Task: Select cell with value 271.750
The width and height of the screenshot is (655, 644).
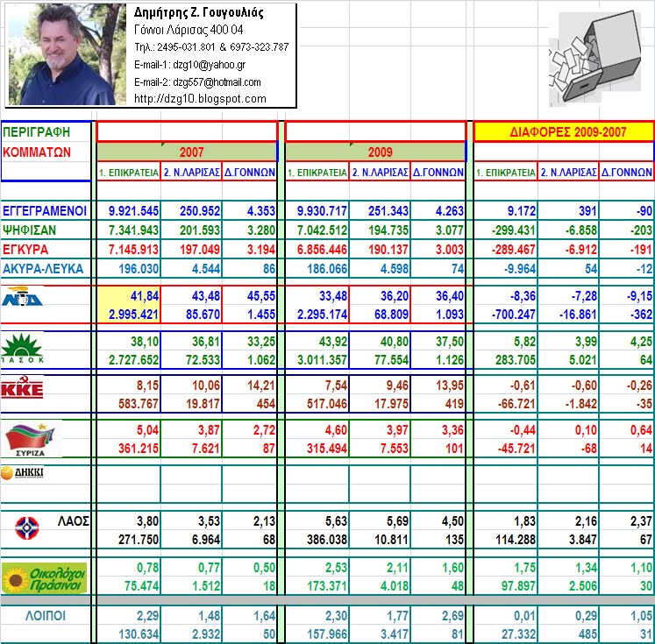Action: tap(129, 540)
